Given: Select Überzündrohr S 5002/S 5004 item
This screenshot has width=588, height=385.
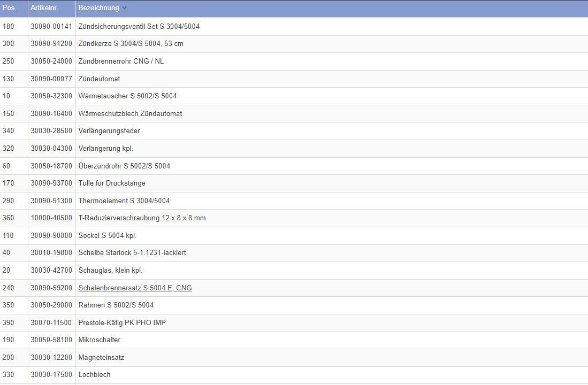Looking at the screenshot, I should [124, 166].
